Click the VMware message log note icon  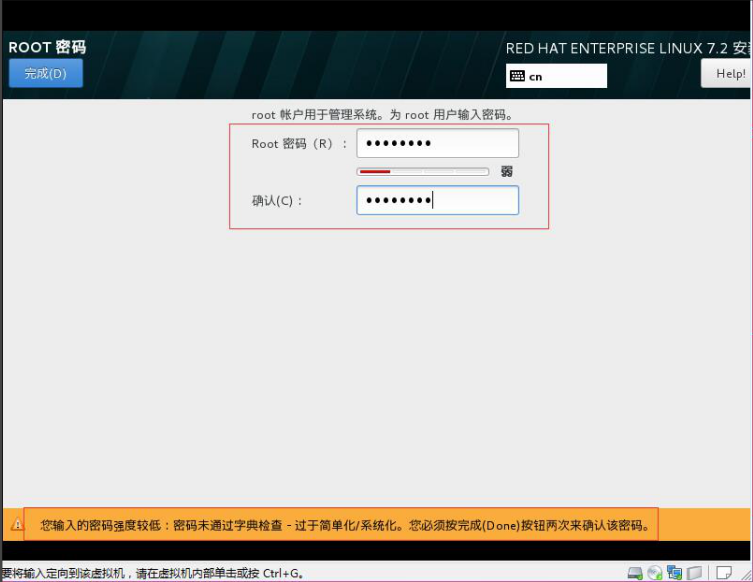coord(724,573)
